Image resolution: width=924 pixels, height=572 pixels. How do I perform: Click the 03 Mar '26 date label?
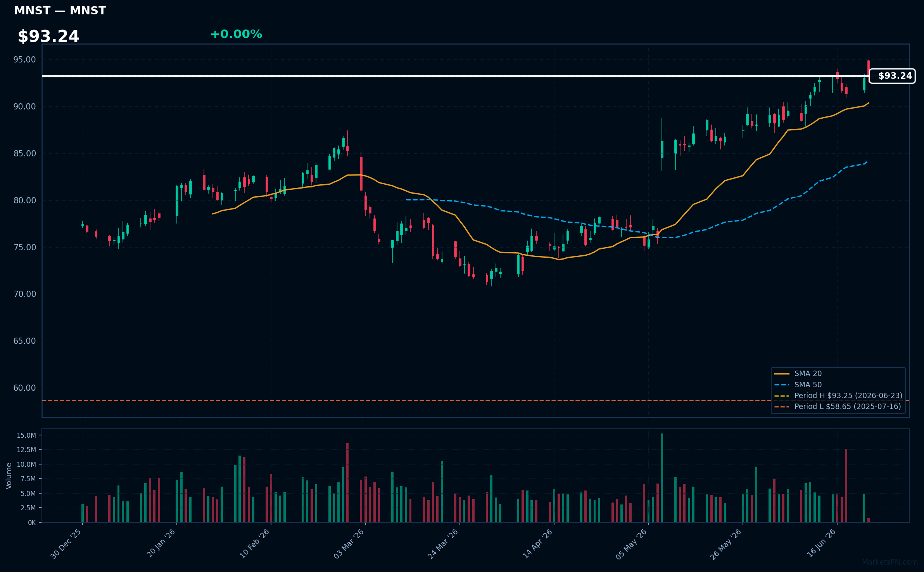pos(349,544)
